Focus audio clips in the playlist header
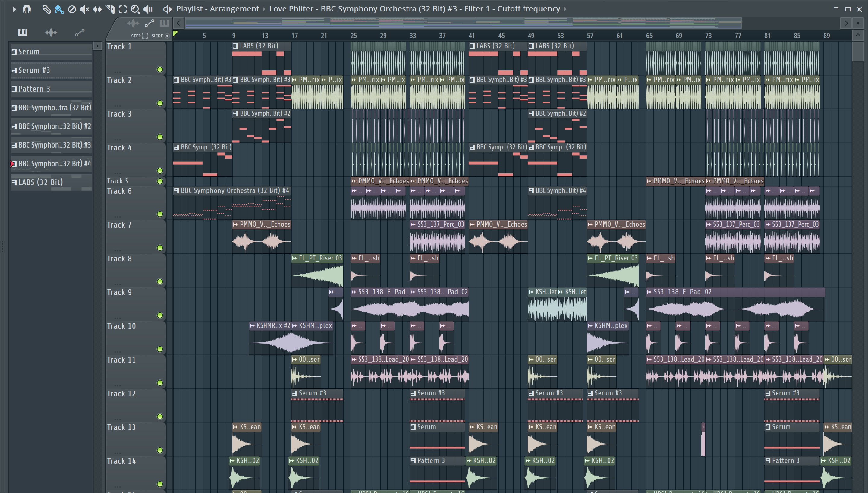Viewport: 868px width, 493px height. [133, 24]
